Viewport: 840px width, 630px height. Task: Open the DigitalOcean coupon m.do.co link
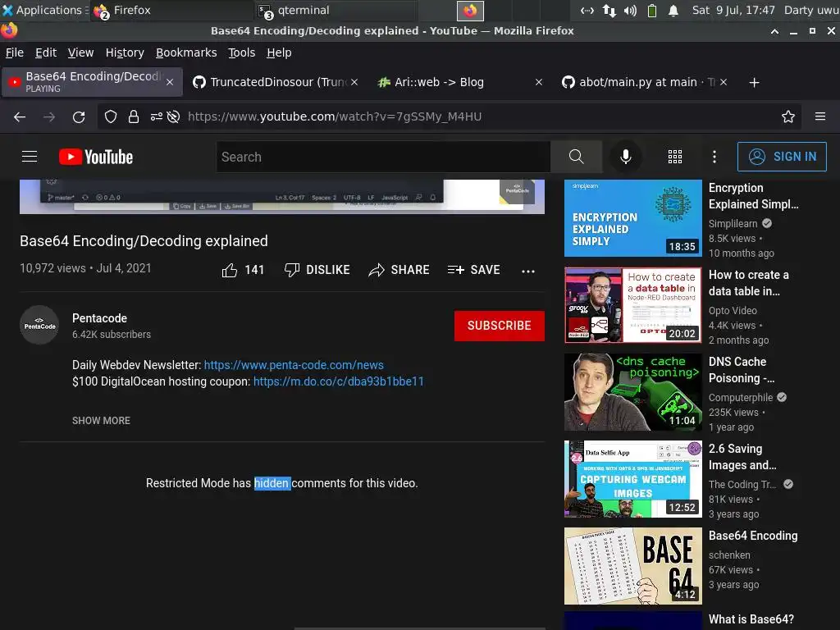(x=339, y=381)
